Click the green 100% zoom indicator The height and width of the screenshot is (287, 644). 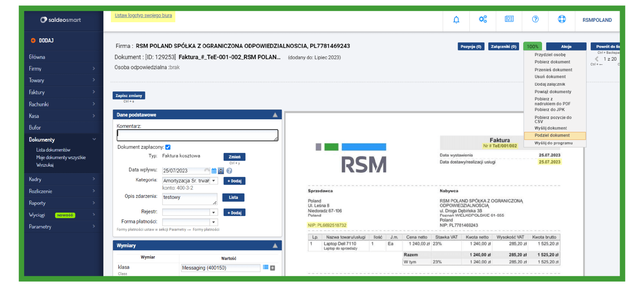coord(532,47)
